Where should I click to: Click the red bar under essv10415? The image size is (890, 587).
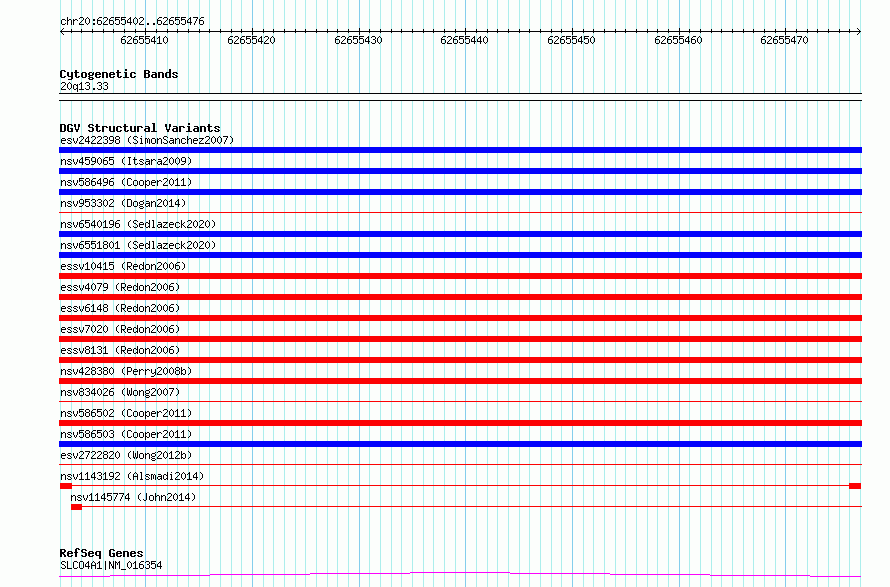click(x=460, y=276)
